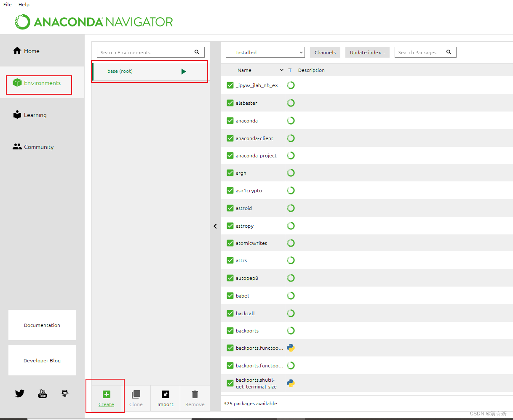This screenshot has height=420, width=513.
Task: Open the Help menu
Action: coord(24,5)
